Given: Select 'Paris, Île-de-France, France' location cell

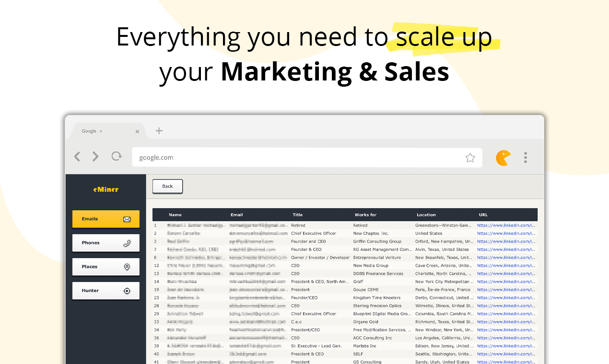Looking at the screenshot, I should (x=443, y=290).
